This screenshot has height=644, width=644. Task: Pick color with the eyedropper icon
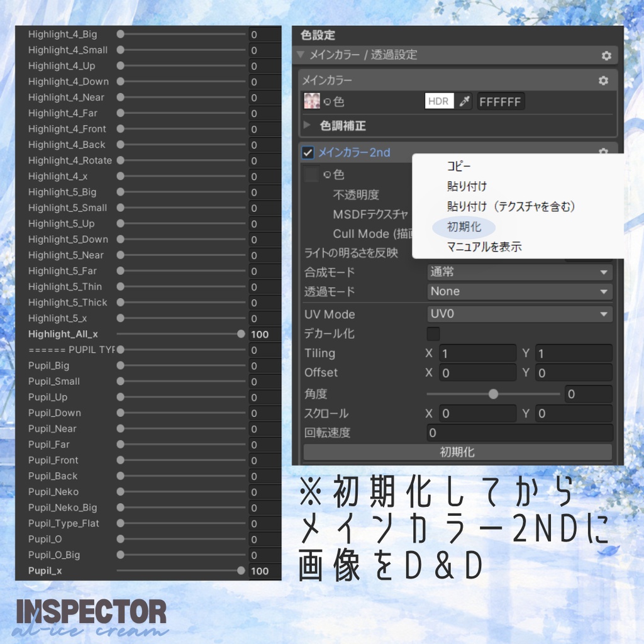click(x=465, y=101)
